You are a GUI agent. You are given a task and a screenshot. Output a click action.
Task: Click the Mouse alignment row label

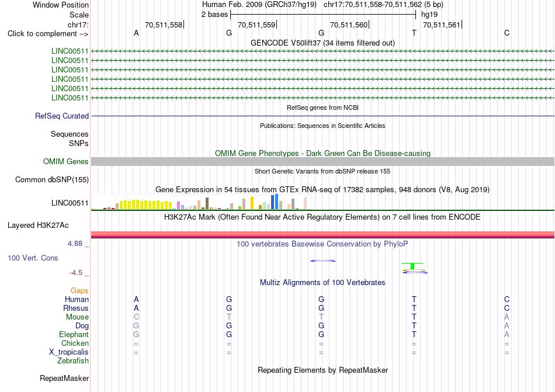coord(77,317)
